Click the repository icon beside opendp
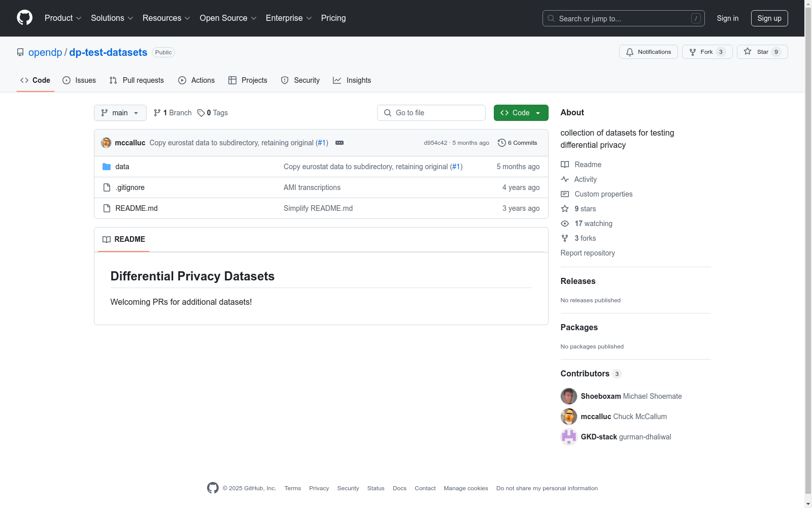Viewport: 812px width, 508px height. coord(20,52)
